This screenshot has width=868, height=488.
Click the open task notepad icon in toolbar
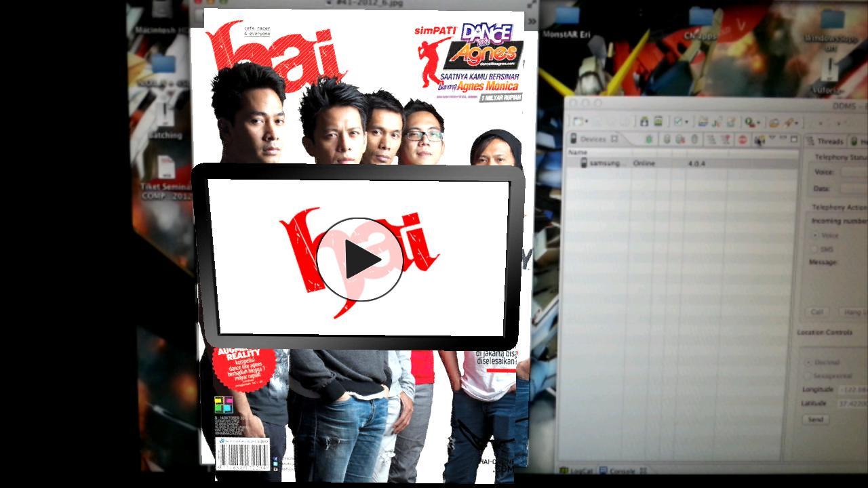[731, 122]
